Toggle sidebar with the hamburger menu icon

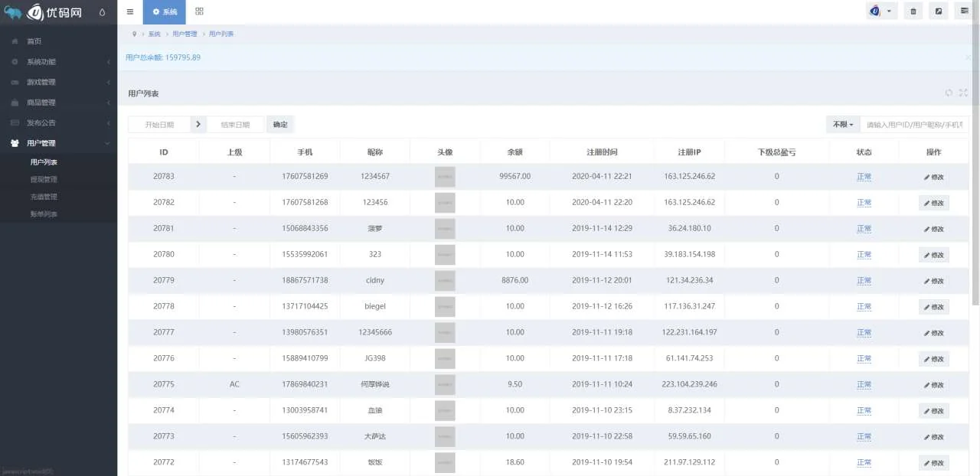click(x=130, y=11)
